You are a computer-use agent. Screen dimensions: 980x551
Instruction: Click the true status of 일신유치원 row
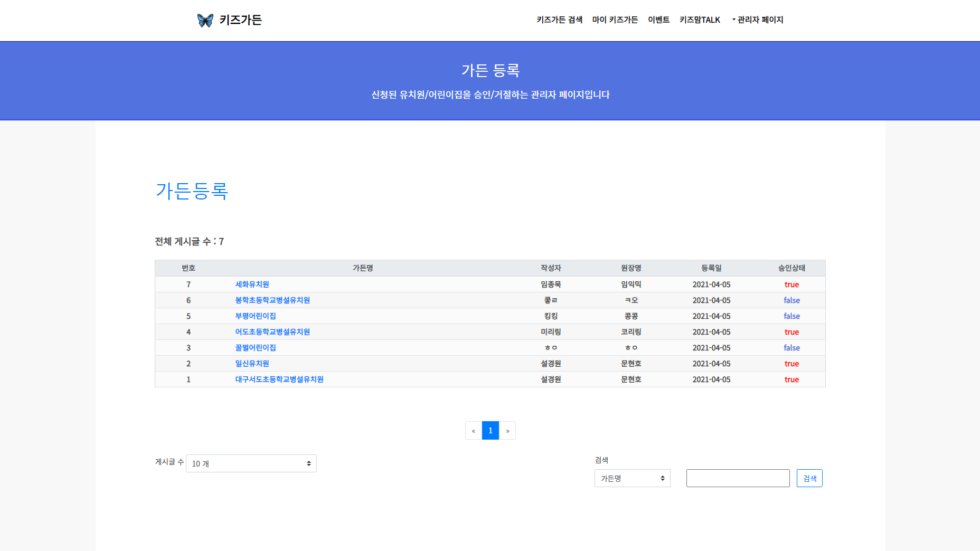[791, 364]
